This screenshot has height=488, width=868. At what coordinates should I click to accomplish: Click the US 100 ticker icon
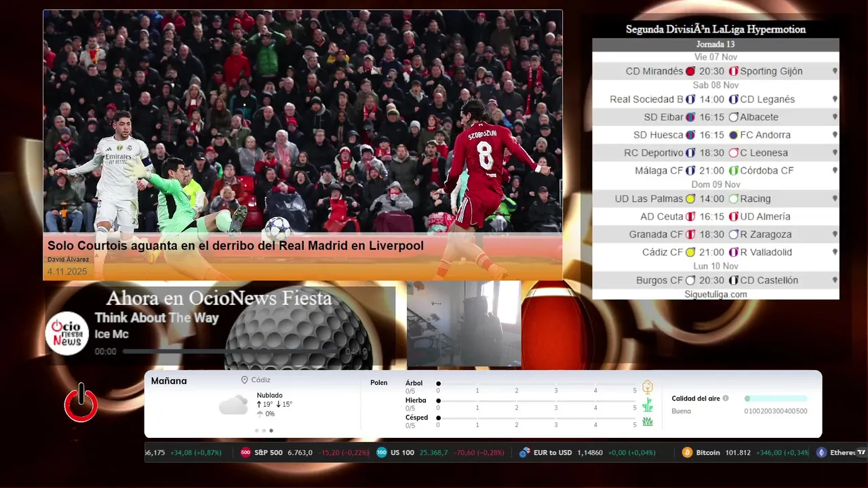tap(382, 453)
